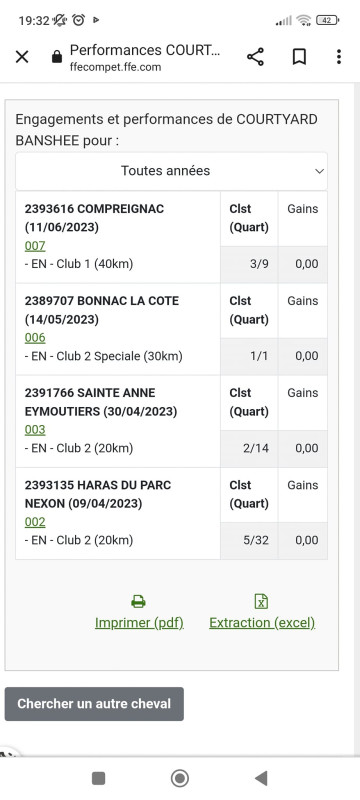Click the dropdown chevron beside Toutes années

[319, 171]
